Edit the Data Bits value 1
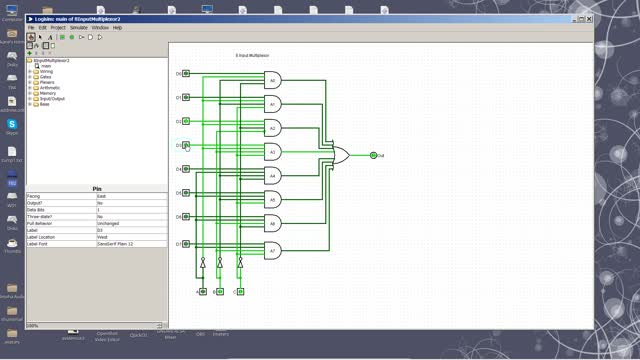This screenshot has width=640, height=360. tap(131, 210)
